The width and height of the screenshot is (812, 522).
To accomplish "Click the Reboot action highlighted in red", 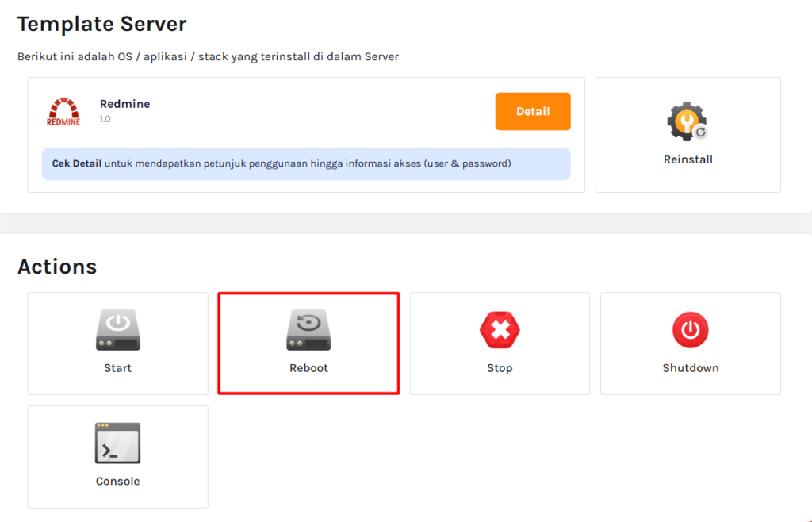I will 308,344.
